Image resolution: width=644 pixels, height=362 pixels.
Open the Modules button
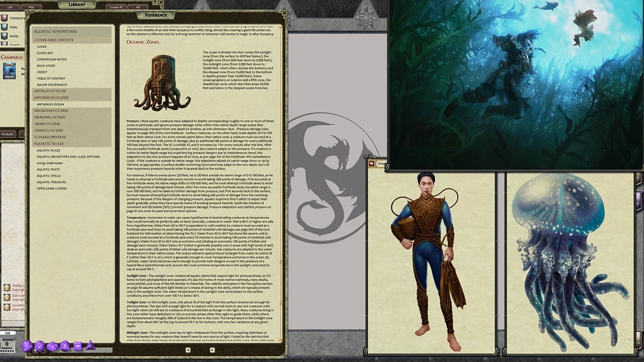[x=7, y=134]
